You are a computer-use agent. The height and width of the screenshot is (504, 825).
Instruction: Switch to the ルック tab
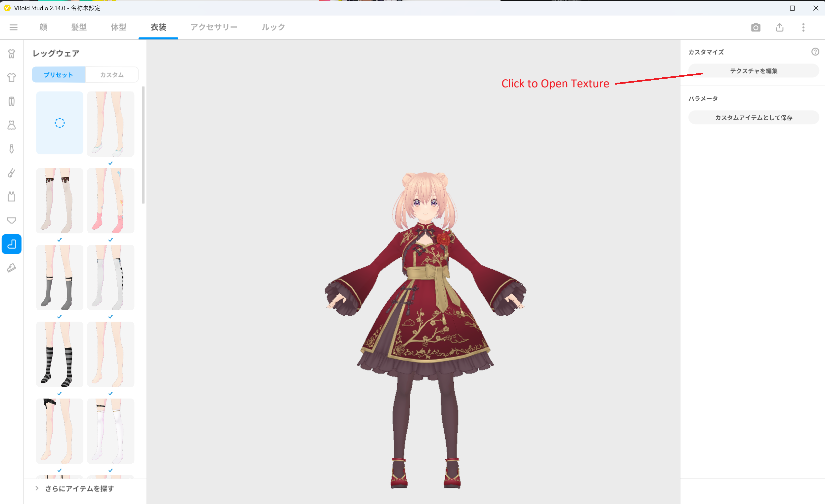click(273, 27)
